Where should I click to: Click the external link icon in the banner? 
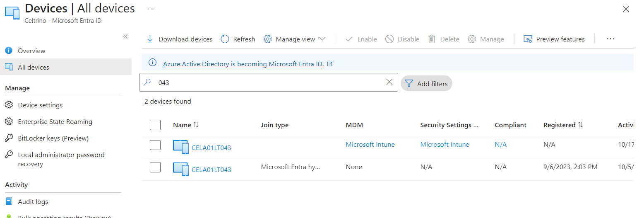tap(330, 64)
